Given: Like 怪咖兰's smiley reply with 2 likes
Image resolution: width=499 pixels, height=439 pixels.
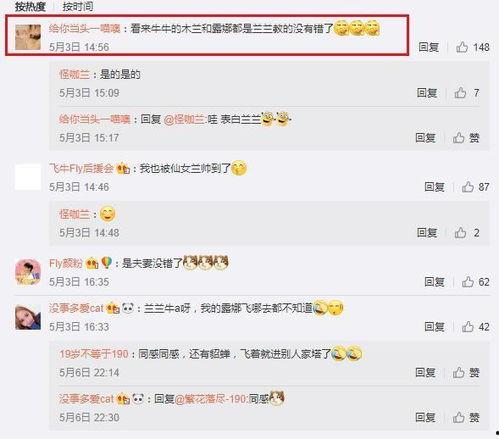Looking at the screenshot, I should click(x=460, y=232).
